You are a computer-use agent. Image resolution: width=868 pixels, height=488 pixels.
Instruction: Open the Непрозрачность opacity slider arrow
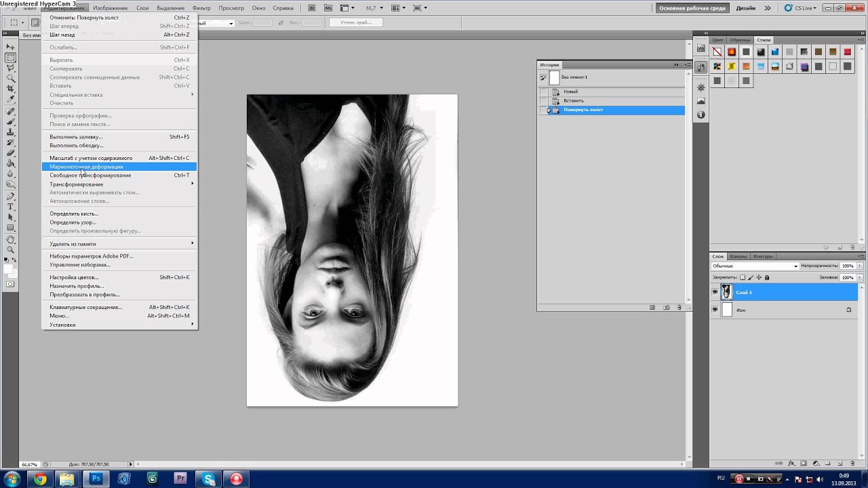point(859,266)
